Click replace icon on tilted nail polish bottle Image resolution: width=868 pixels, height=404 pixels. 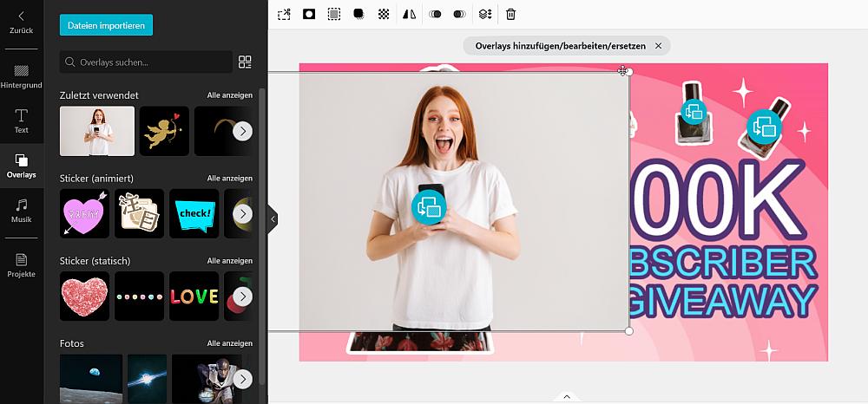point(764,127)
